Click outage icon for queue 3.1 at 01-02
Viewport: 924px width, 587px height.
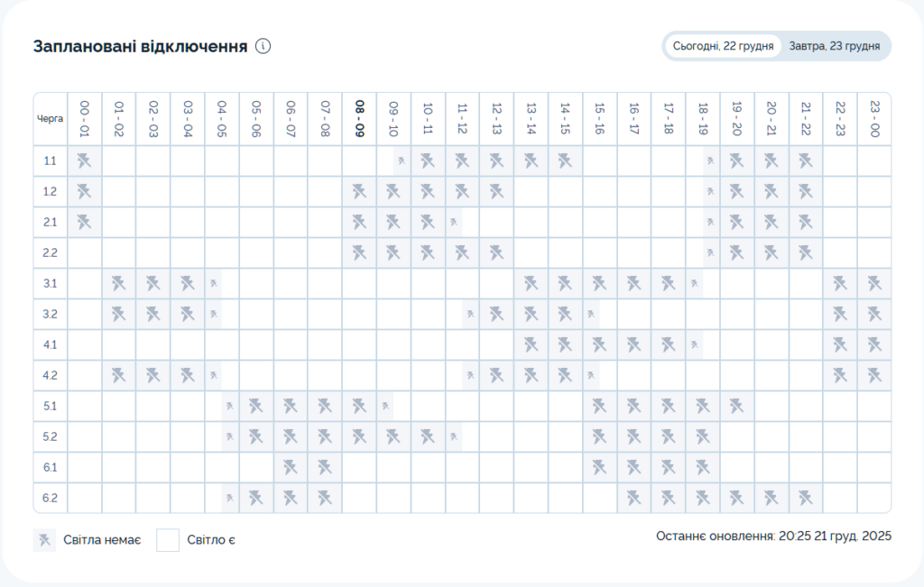click(118, 284)
